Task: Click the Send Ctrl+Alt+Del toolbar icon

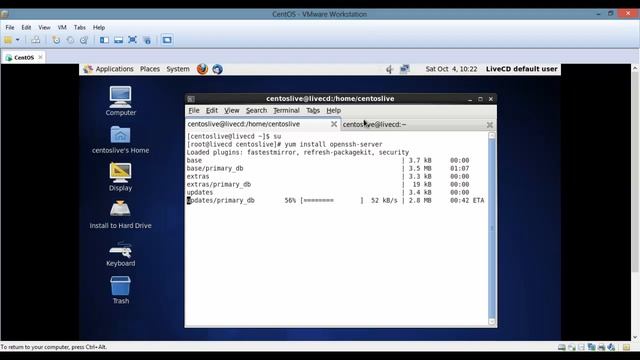Action: coord(36,40)
